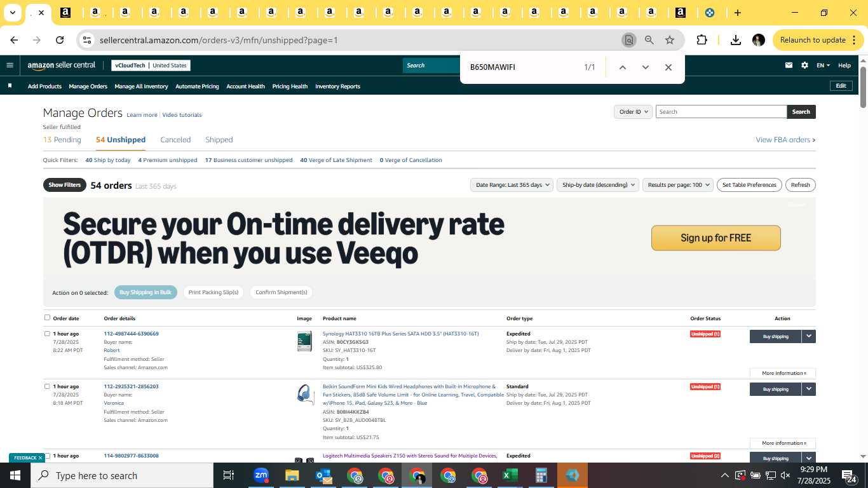The image size is (868, 488).
Task: Open Manage All Inventory in navigation
Action: click(x=141, y=86)
